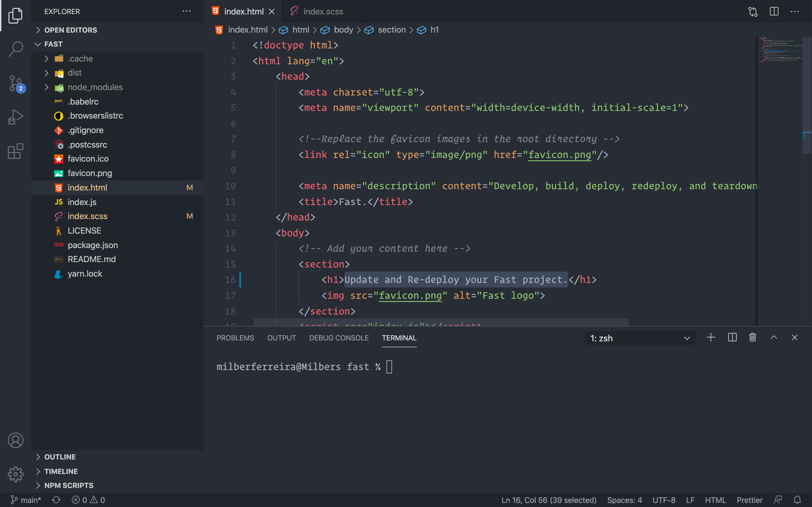Kill the terminal with trash icon

pyautogui.click(x=753, y=338)
